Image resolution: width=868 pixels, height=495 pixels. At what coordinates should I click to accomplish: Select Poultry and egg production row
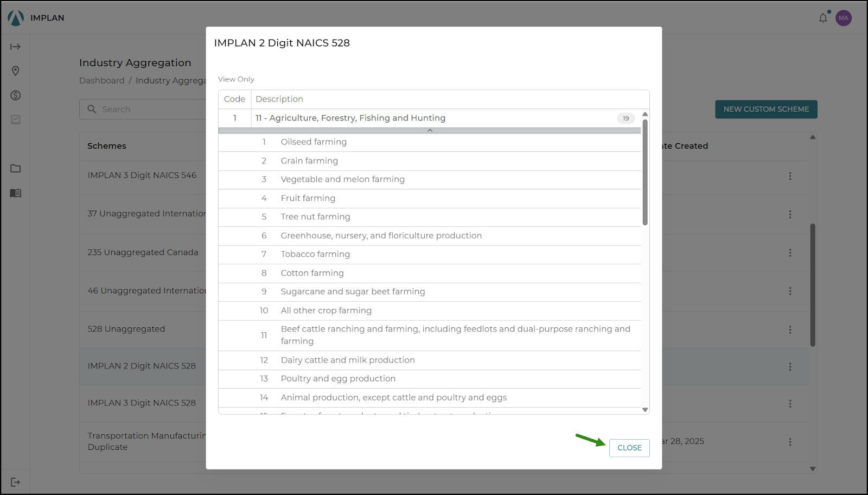430,379
